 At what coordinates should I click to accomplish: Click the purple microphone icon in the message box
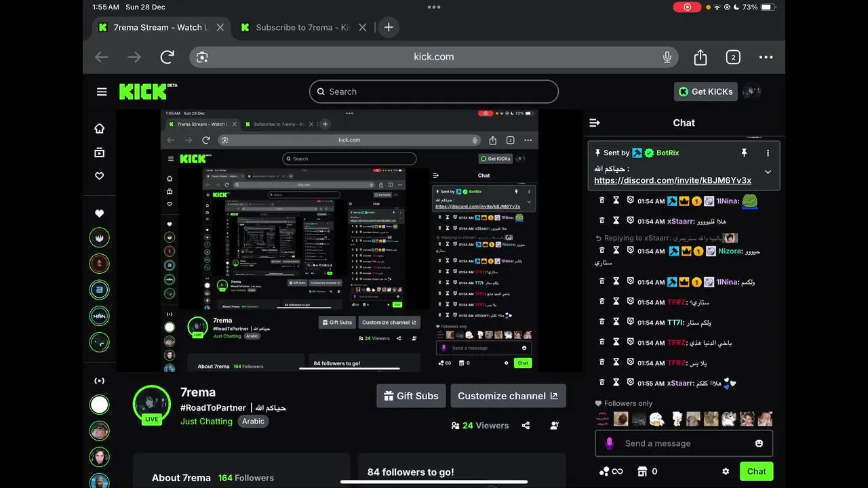click(x=609, y=443)
